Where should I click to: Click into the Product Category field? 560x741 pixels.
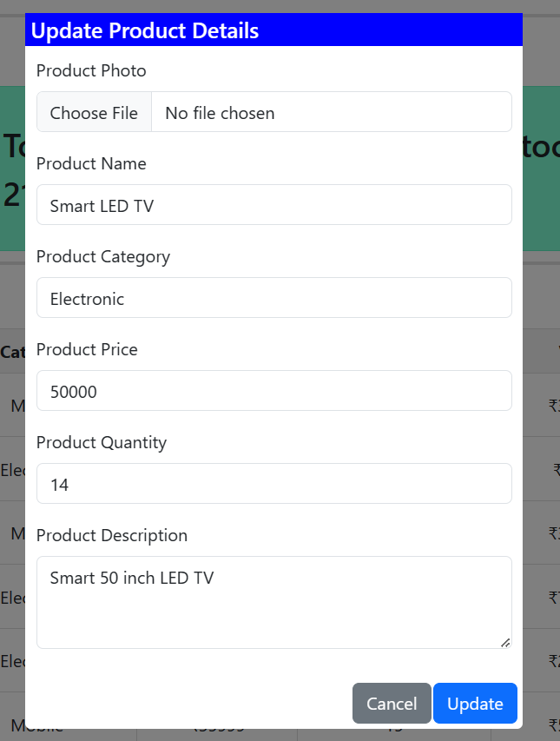click(x=273, y=298)
